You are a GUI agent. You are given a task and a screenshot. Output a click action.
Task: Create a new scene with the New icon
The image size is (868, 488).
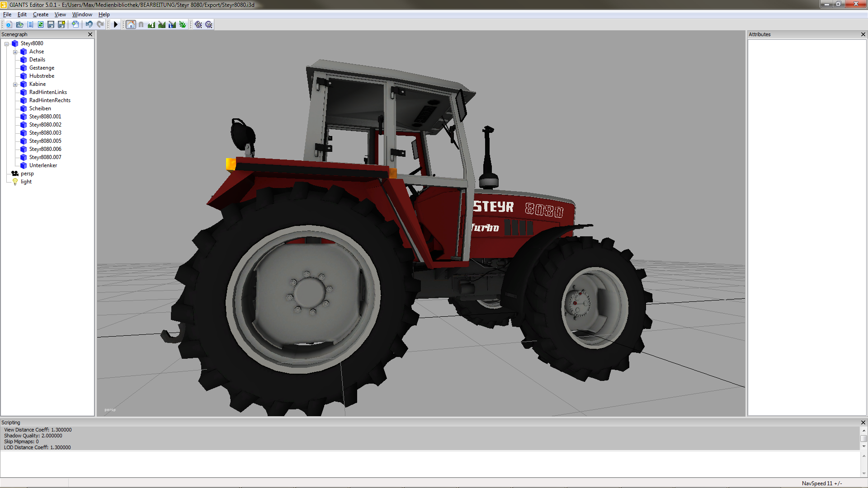click(9, 24)
